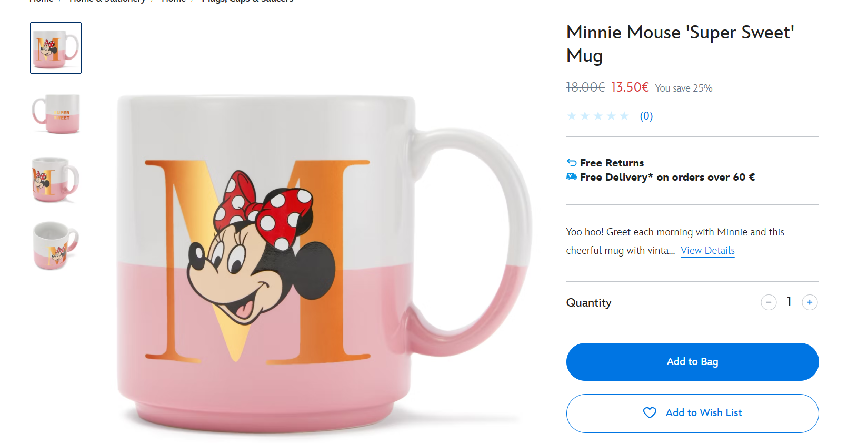Select the middle star rating icon
Image resolution: width=868 pixels, height=443 pixels.
[x=598, y=115]
